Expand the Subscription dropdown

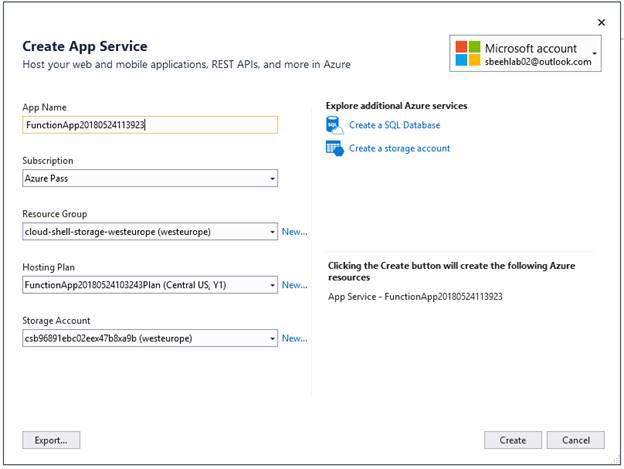[272, 179]
